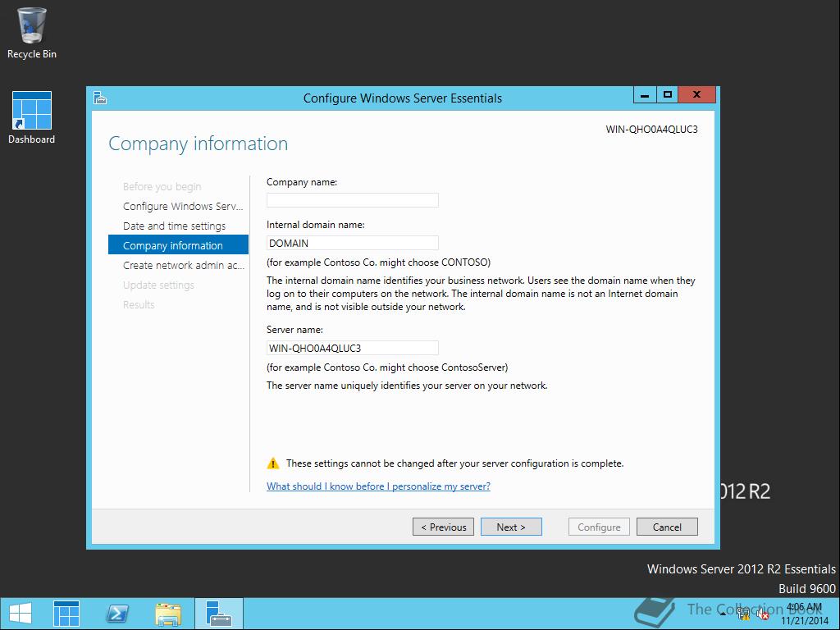840x630 pixels.
Task: Open the Recycle Bin desktop icon
Action: (32, 33)
